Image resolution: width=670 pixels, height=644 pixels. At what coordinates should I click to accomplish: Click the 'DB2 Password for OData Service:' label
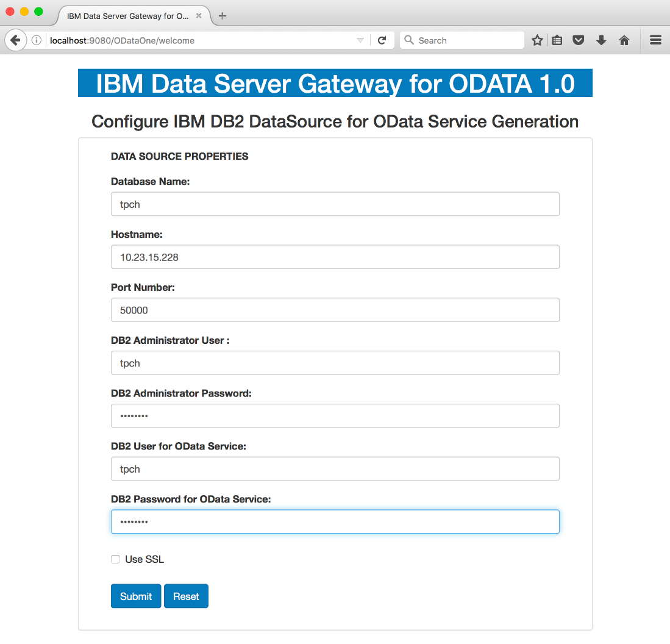click(x=191, y=499)
